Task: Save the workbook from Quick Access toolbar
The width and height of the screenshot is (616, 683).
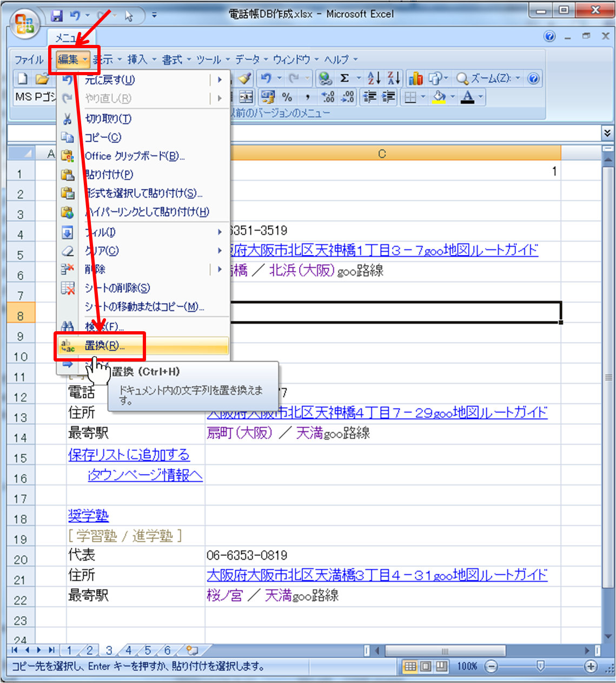Action: [x=57, y=16]
